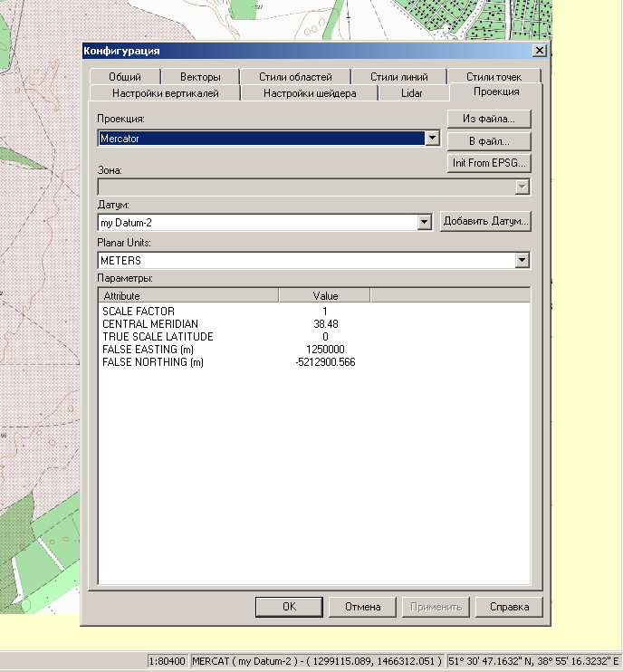
Task: Switch to the Общий tab
Action: click(x=125, y=77)
